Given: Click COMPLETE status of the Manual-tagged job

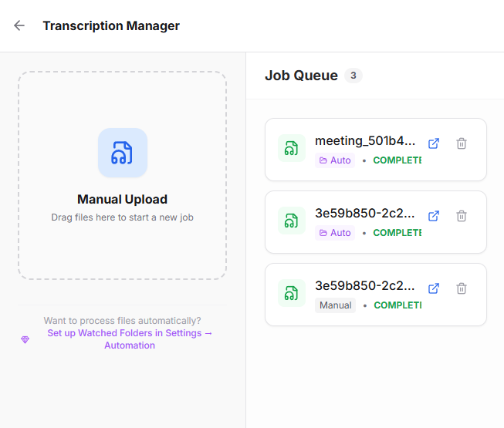Looking at the screenshot, I should (x=397, y=305).
